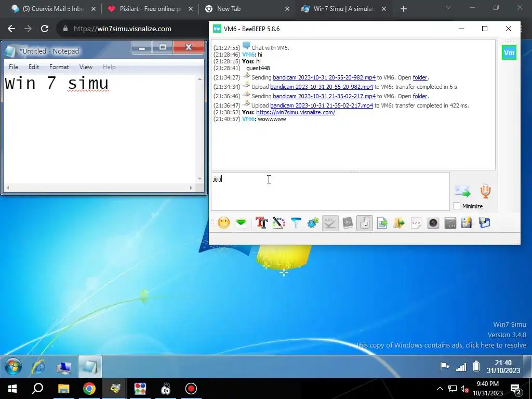Click the BeeBEEP message input field
The image size is (532, 399).
[330, 192]
